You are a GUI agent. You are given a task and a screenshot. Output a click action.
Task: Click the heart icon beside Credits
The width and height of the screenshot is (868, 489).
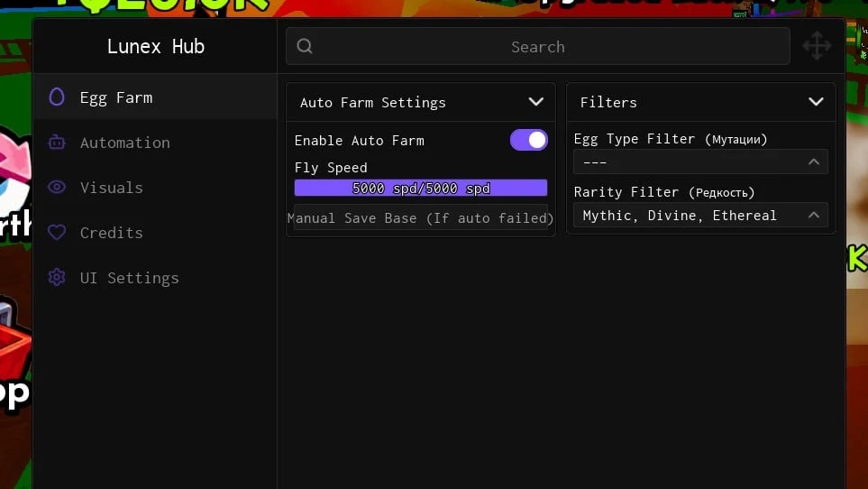click(x=57, y=232)
